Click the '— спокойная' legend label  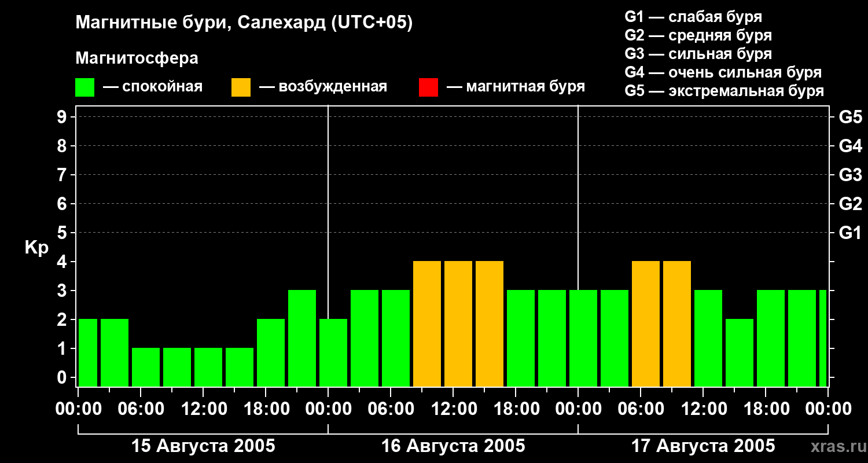(153, 87)
